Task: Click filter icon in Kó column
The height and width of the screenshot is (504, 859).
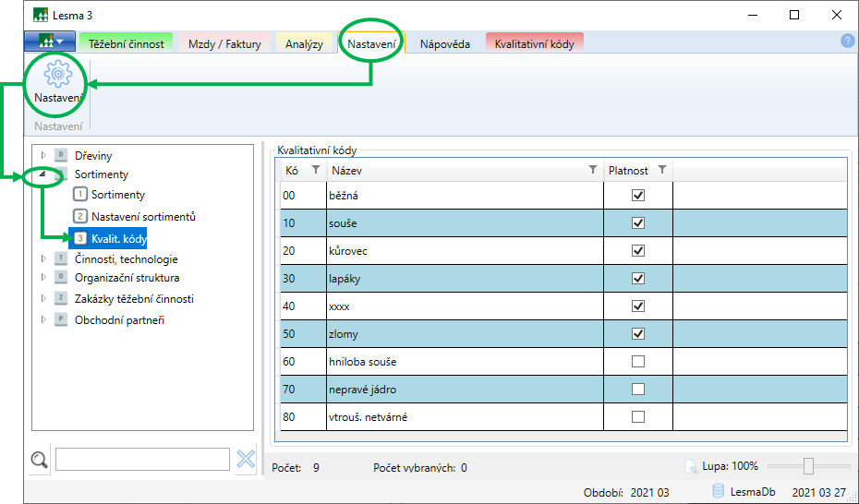Action: click(316, 170)
